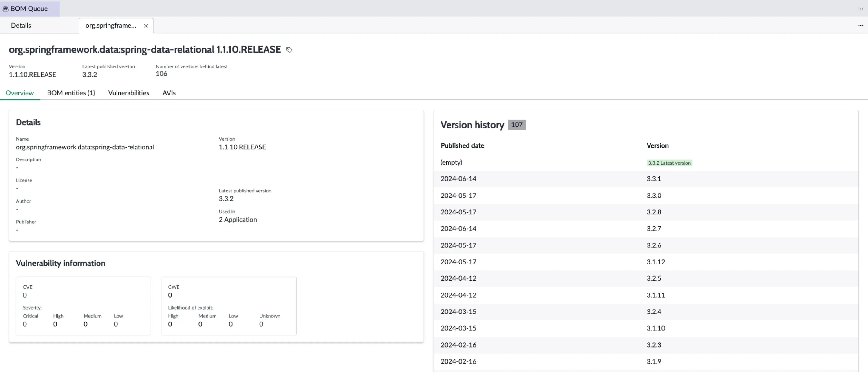868x379 pixels.
Task: Open the BOM Queue workspace tab
Action: tap(30, 9)
